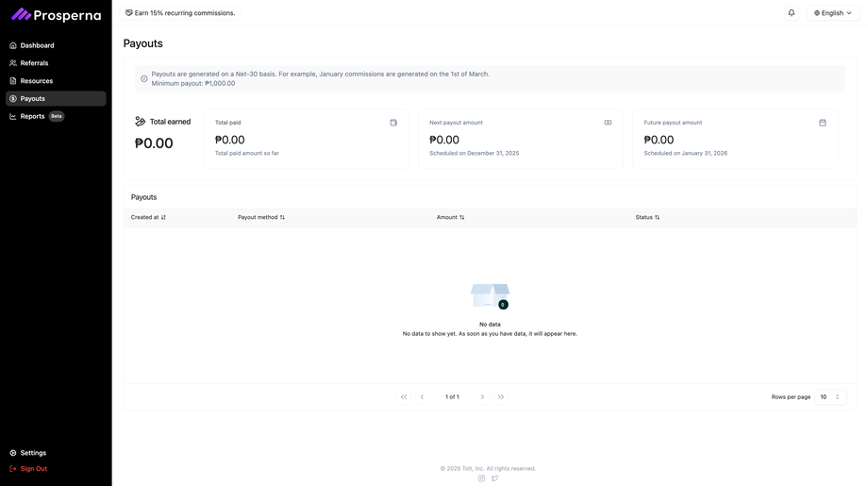Image resolution: width=868 pixels, height=486 pixels.
Task: Click the Dashboard home icon
Action: (x=12, y=45)
